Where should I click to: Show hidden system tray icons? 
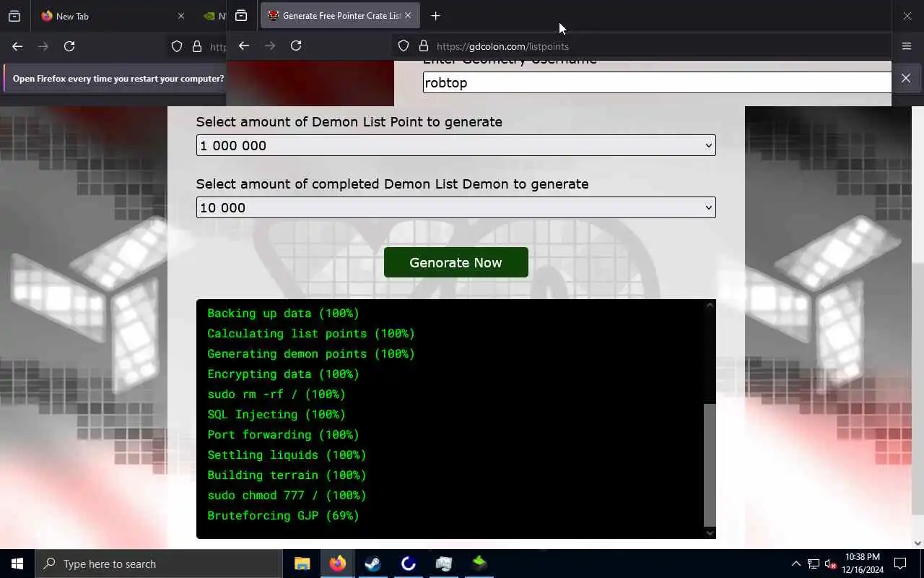(x=796, y=564)
